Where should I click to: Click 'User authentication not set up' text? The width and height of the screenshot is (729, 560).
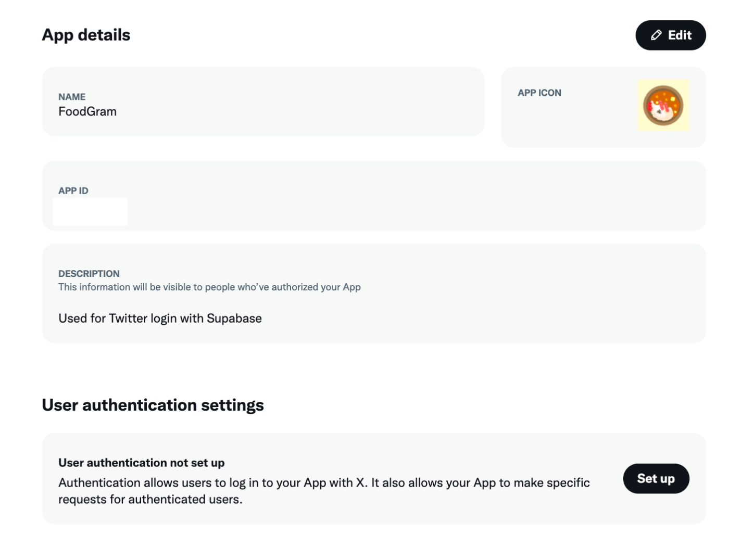[142, 463]
